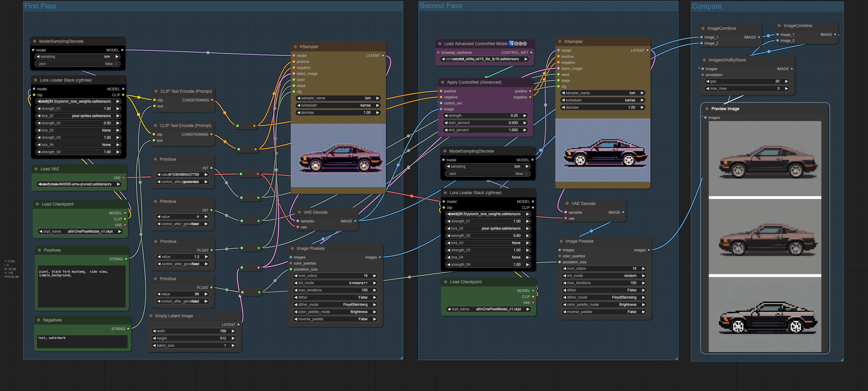Viewport: 868px width, 391px height.
Task: Open init_mode k-means++ combo in Image Pixelate
Action: (335, 283)
